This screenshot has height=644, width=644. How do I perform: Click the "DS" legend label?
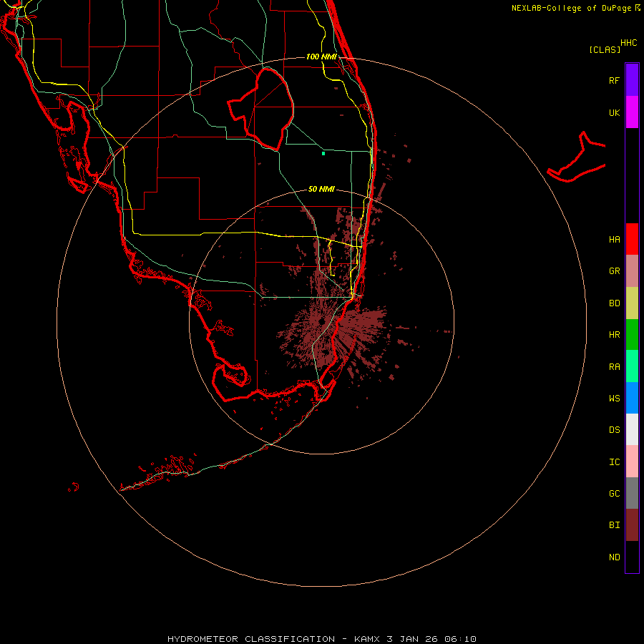click(x=614, y=430)
